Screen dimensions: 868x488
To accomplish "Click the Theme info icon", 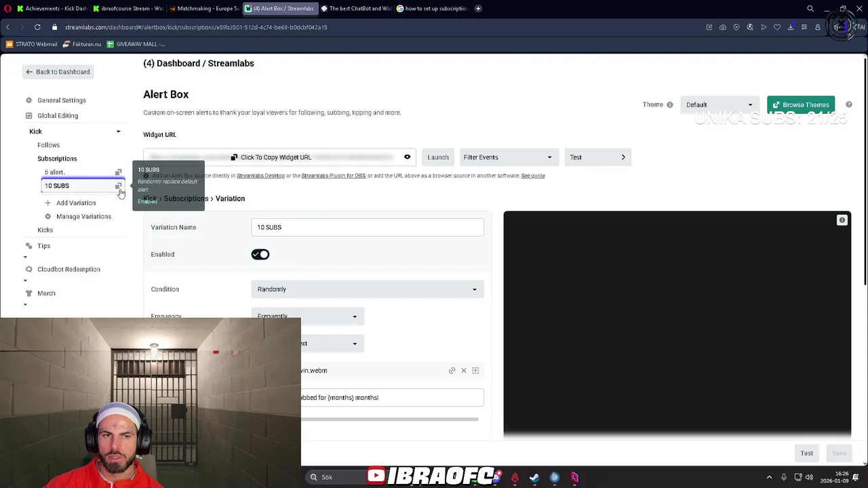I will [670, 105].
